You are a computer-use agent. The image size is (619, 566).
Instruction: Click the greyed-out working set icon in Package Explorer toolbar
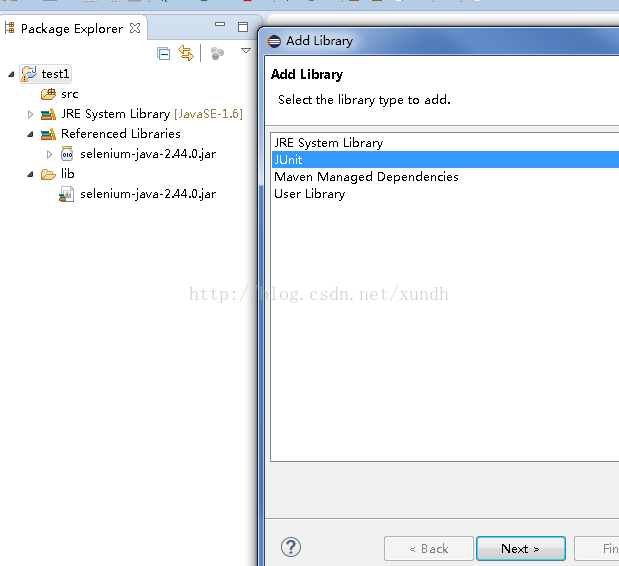[x=217, y=53]
